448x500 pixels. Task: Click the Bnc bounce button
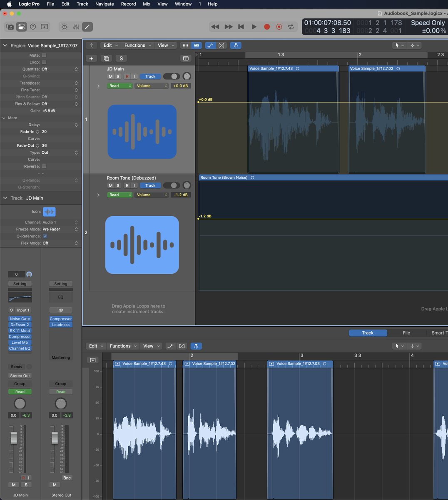(67, 478)
